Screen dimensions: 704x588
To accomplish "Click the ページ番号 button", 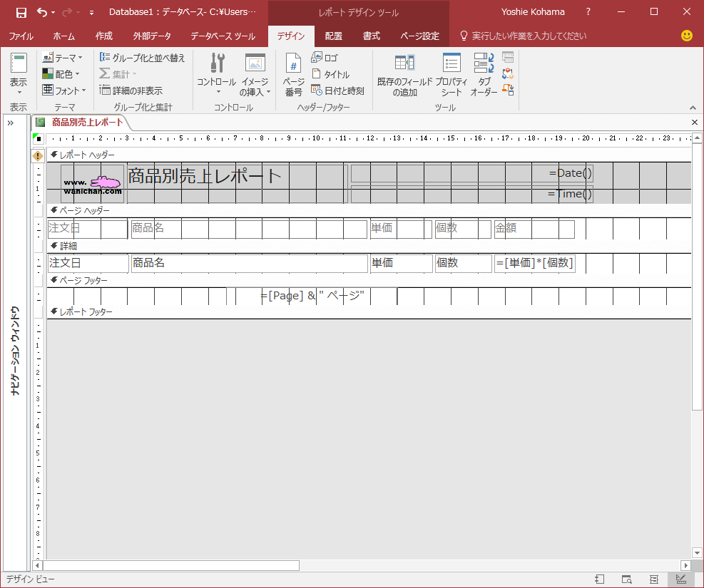I will 294,74.
